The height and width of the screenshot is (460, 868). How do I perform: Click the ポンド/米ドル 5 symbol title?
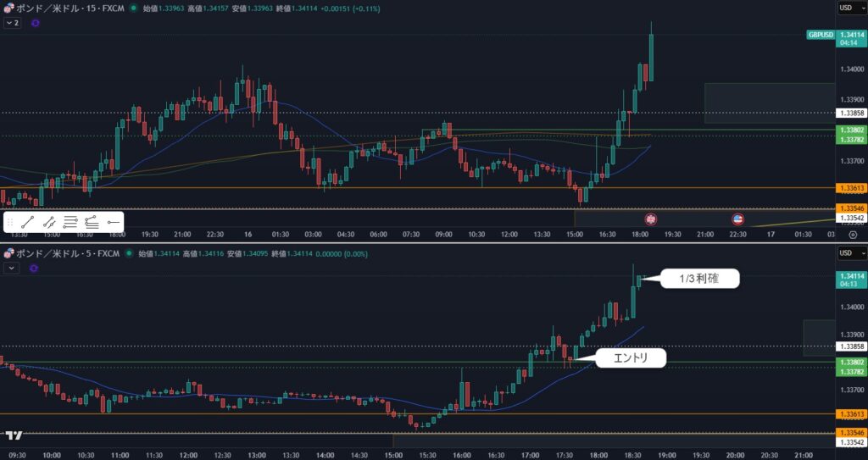63,253
